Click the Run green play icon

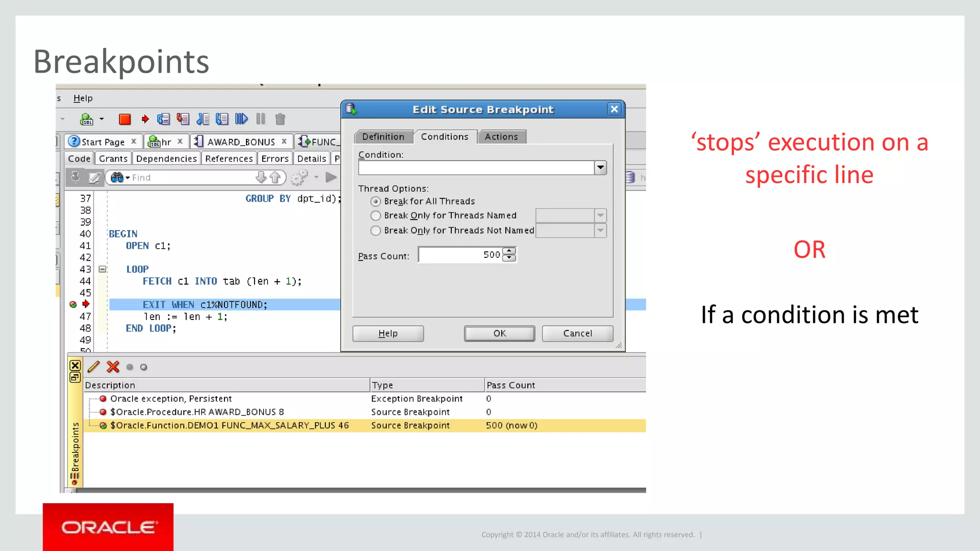pos(331,177)
